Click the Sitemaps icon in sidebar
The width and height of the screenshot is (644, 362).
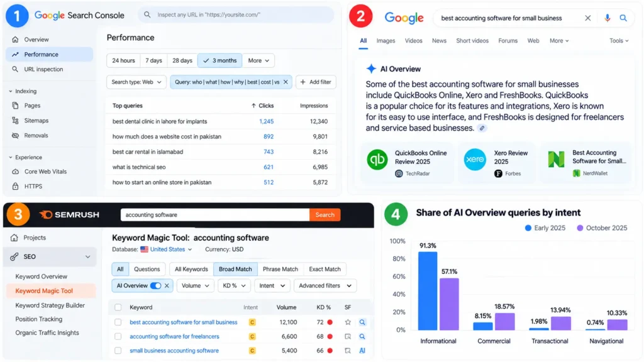coord(15,120)
